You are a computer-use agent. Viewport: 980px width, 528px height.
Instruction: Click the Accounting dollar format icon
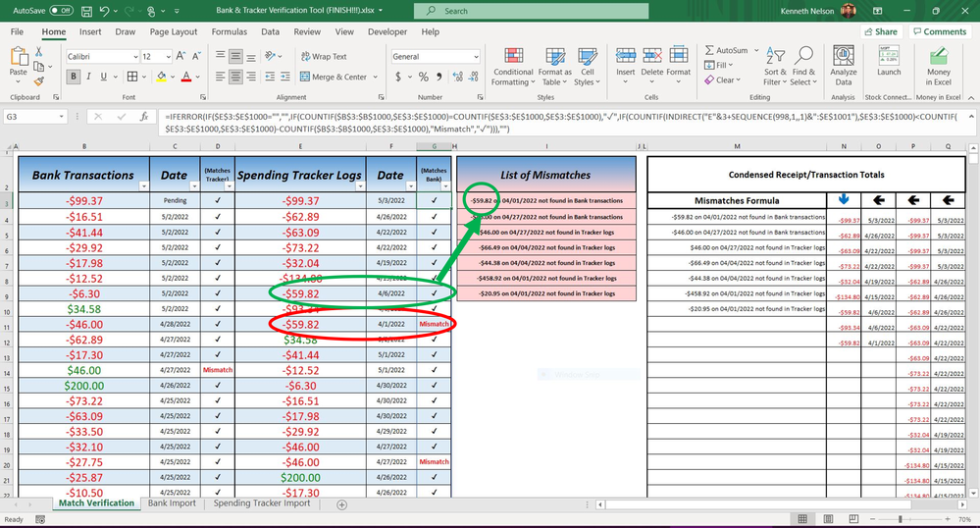point(398,77)
